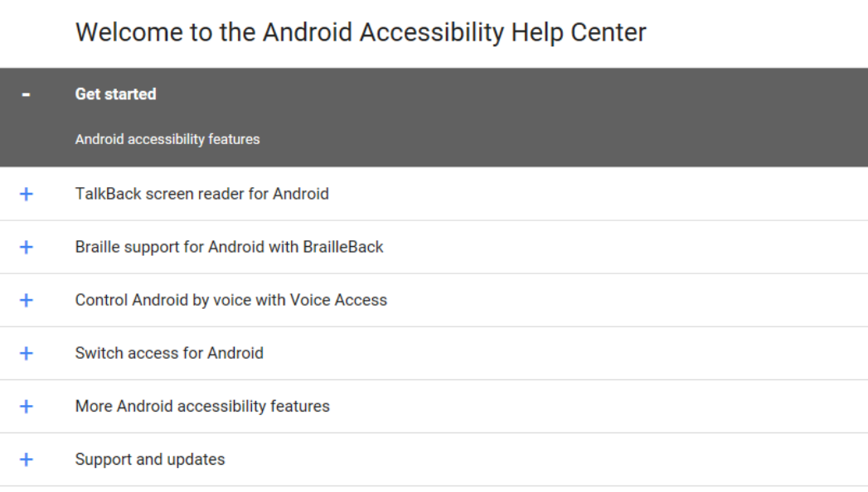Collapse Get started using the minus icon
The height and width of the screenshot is (492, 868).
coord(26,94)
